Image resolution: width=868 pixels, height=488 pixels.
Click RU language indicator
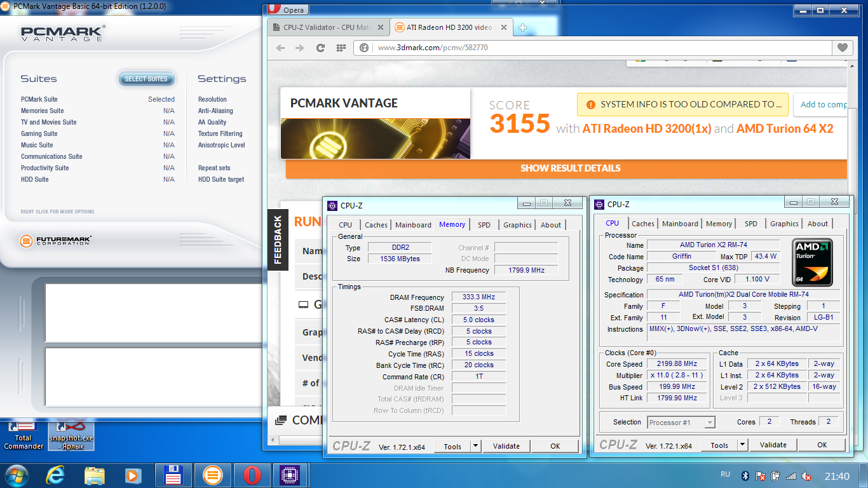(x=725, y=475)
